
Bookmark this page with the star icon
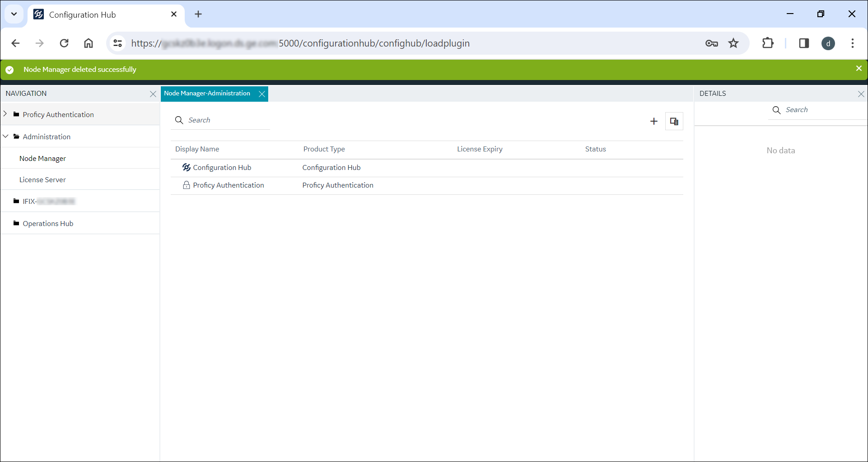[733, 43]
